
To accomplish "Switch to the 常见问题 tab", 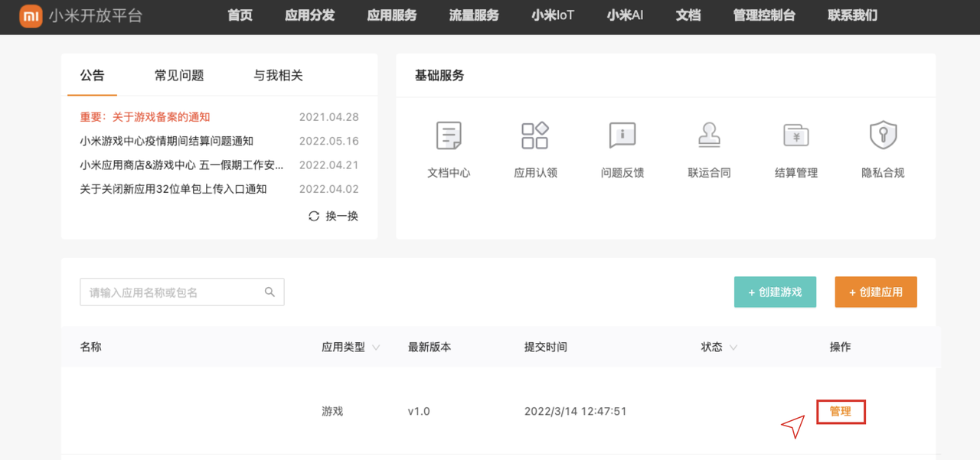I will pos(179,75).
